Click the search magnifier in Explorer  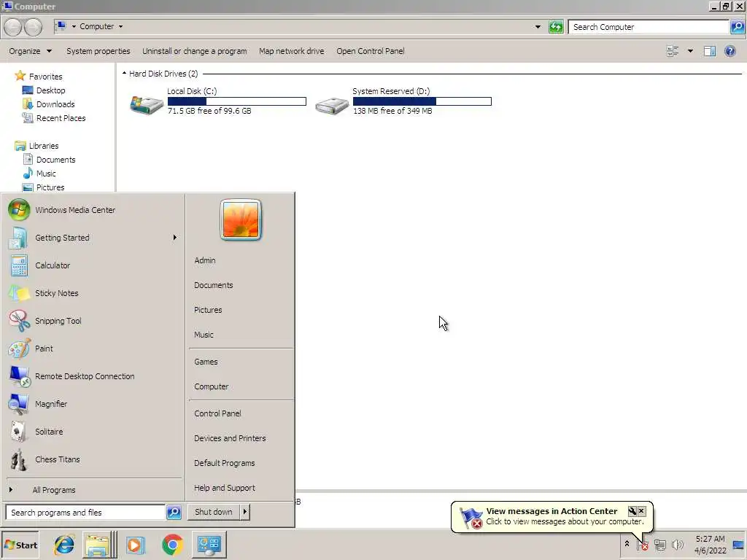pyautogui.click(x=737, y=27)
